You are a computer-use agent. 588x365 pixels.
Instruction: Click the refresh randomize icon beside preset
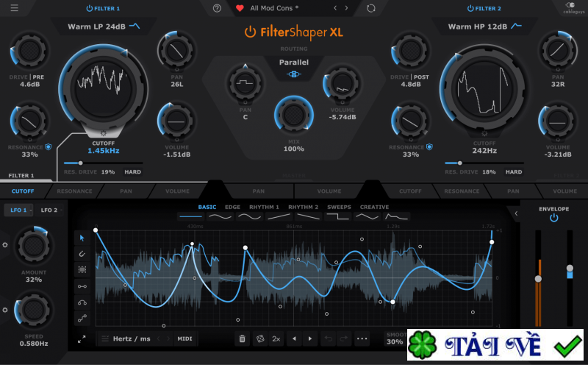point(371,8)
